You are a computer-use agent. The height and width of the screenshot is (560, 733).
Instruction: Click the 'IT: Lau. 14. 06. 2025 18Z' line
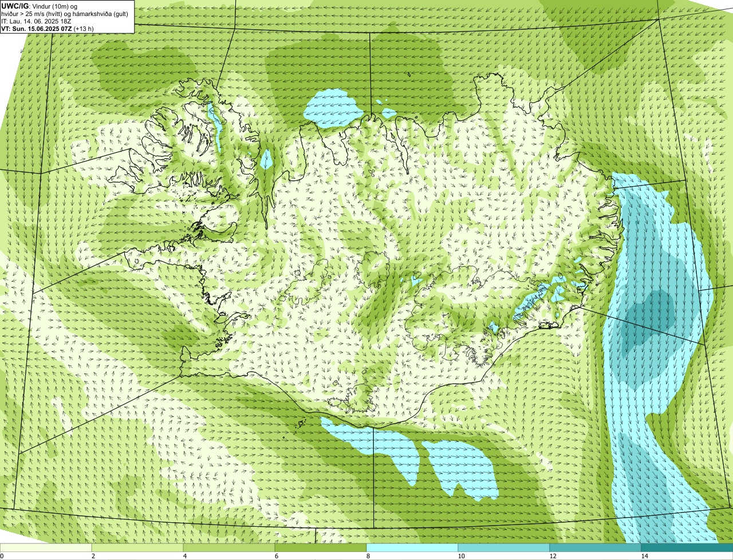click(x=36, y=21)
